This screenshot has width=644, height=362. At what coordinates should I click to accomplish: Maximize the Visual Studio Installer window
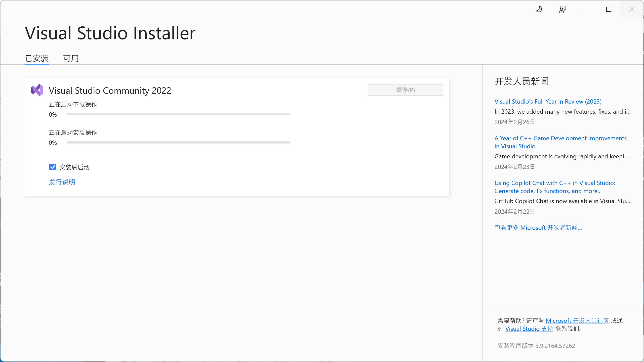click(x=609, y=9)
